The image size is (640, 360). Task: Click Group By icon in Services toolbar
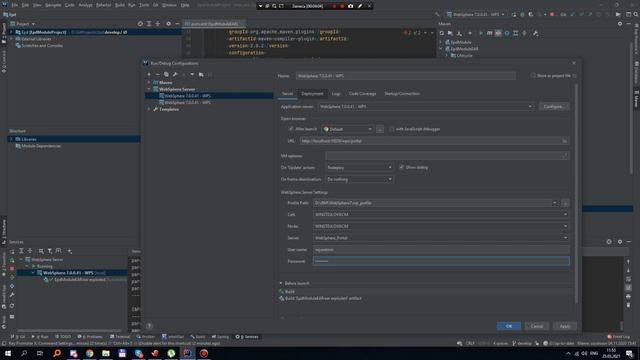(x=41, y=251)
